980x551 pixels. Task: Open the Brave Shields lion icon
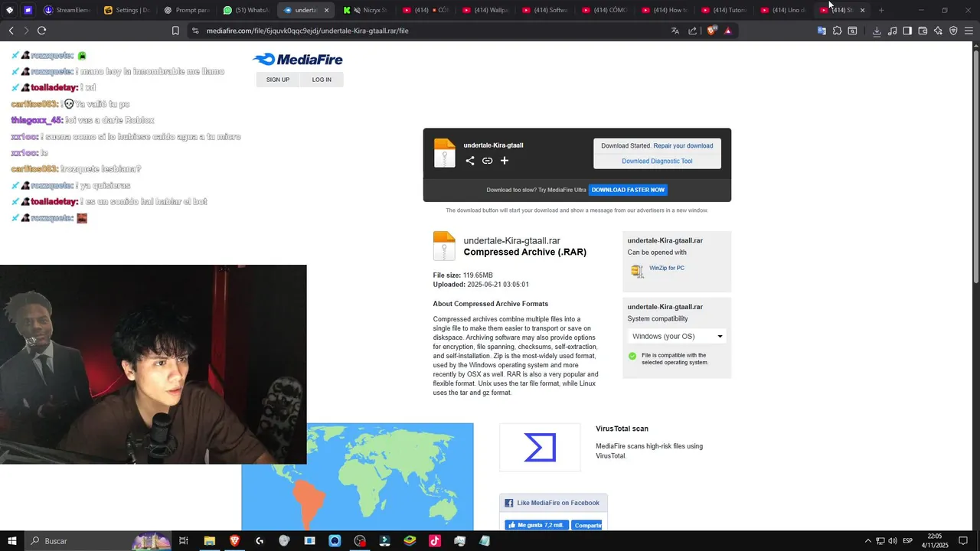[711, 31]
